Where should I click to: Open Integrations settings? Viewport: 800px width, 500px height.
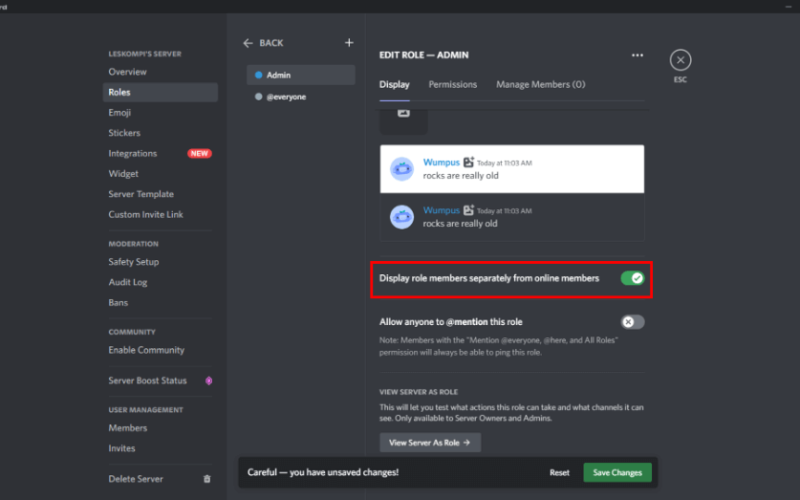(133, 154)
